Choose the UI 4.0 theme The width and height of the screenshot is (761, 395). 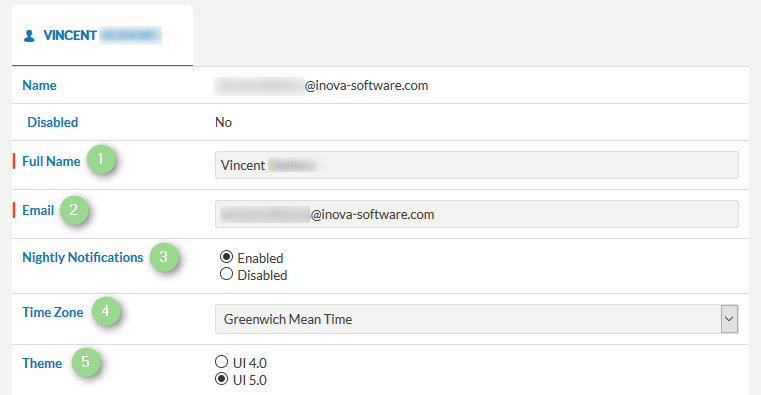pos(221,362)
